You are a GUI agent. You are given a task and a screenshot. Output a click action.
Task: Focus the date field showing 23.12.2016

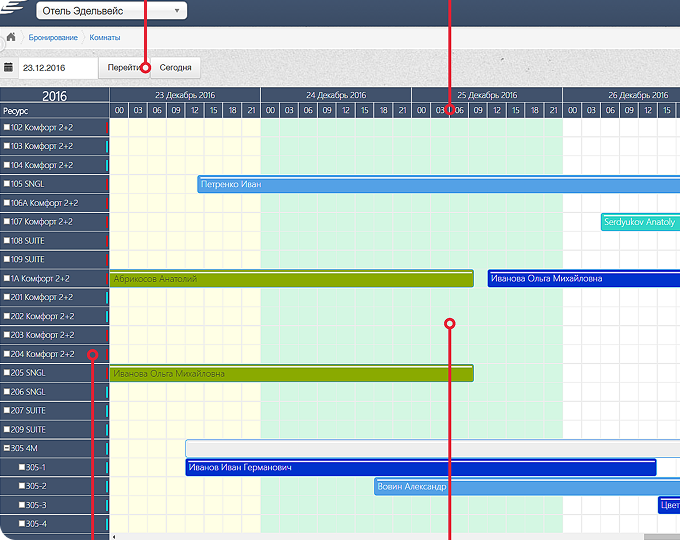click(x=58, y=68)
